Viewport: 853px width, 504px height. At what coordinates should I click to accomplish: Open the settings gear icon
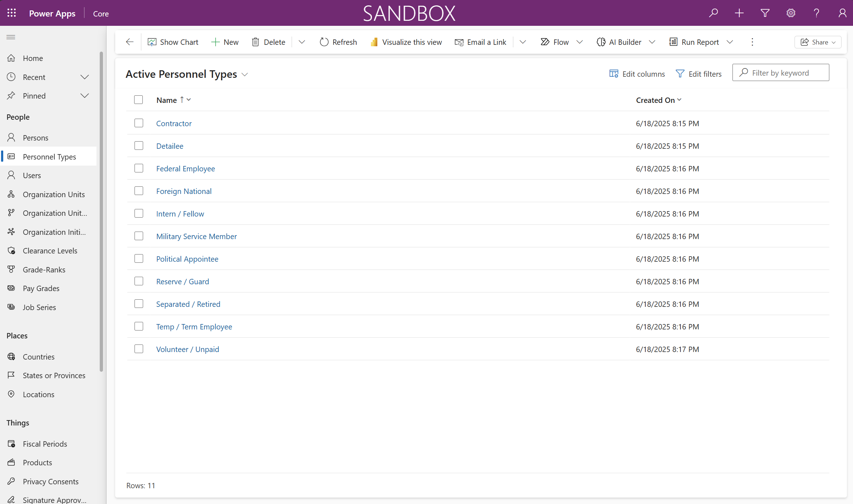[x=791, y=13]
